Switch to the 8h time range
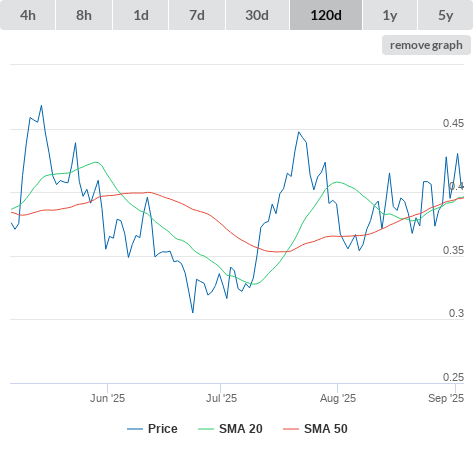This screenshot has height=455, width=474. [84, 15]
